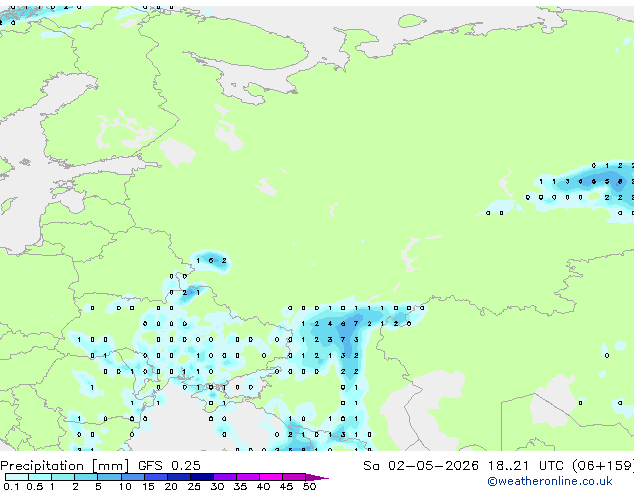This screenshot has height=490, width=634.
Task: Click legend swatch between 25 and 30
Action: (x=201, y=477)
